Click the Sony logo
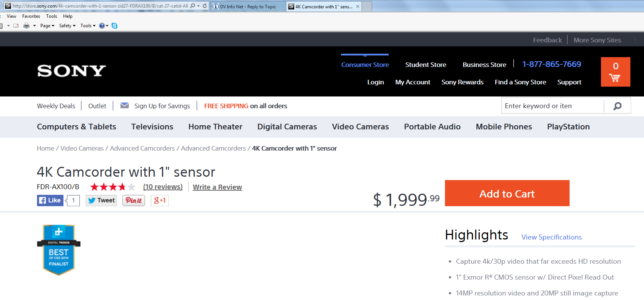The height and width of the screenshot is (300, 644). point(72,71)
